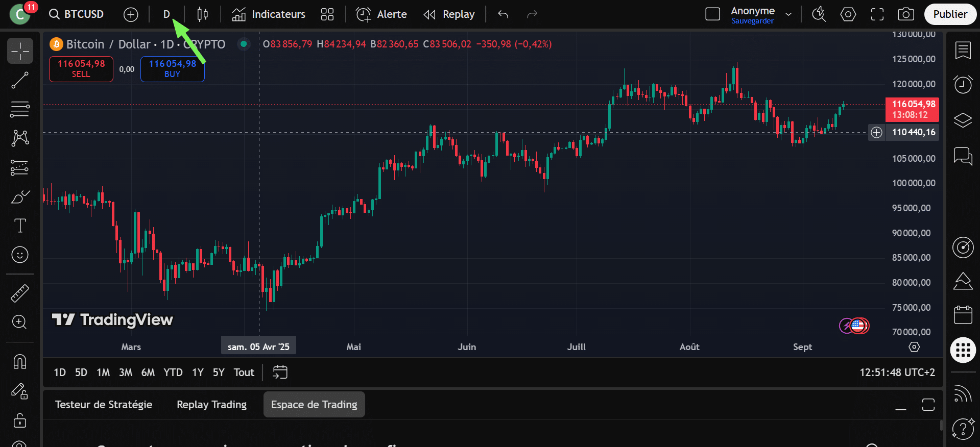Toggle fullscreen mode
Screen dimensions: 980x447
tap(877, 14)
